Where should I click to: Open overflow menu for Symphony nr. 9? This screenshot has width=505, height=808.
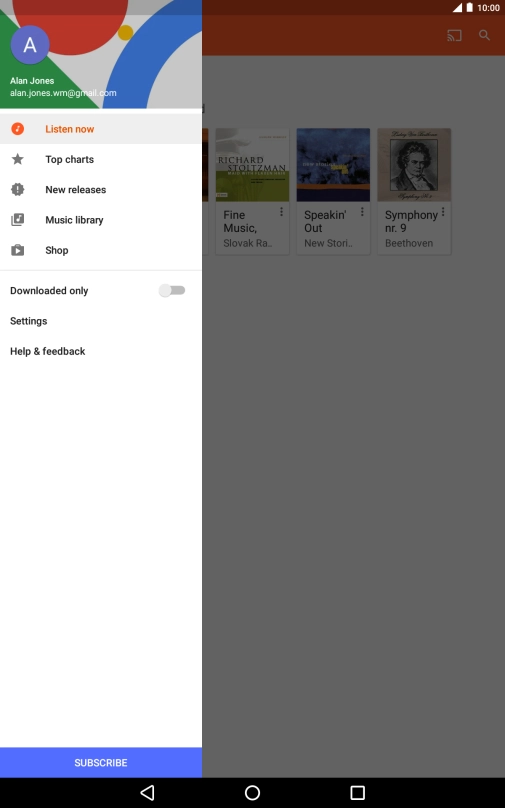443,212
